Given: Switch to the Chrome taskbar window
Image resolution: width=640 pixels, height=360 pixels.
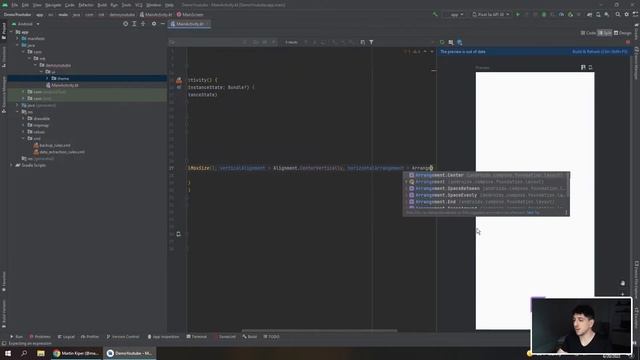Looking at the screenshot, I should click(x=76, y=353).
